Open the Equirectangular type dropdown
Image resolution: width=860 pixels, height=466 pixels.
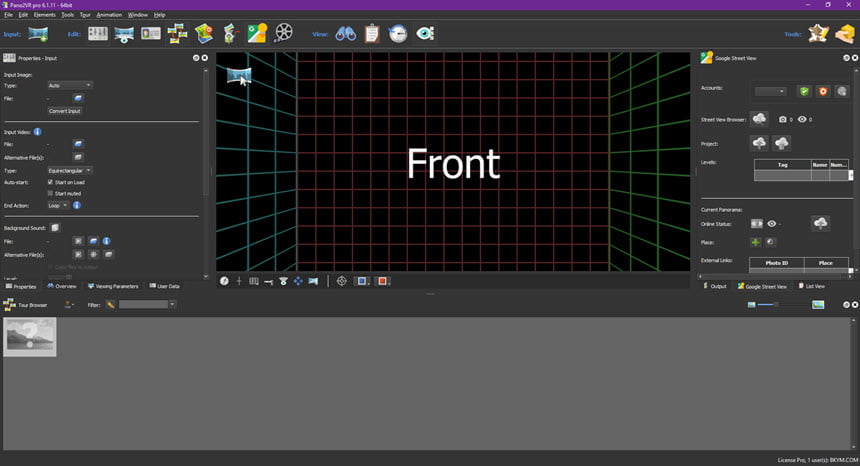(x=70, y=171)
